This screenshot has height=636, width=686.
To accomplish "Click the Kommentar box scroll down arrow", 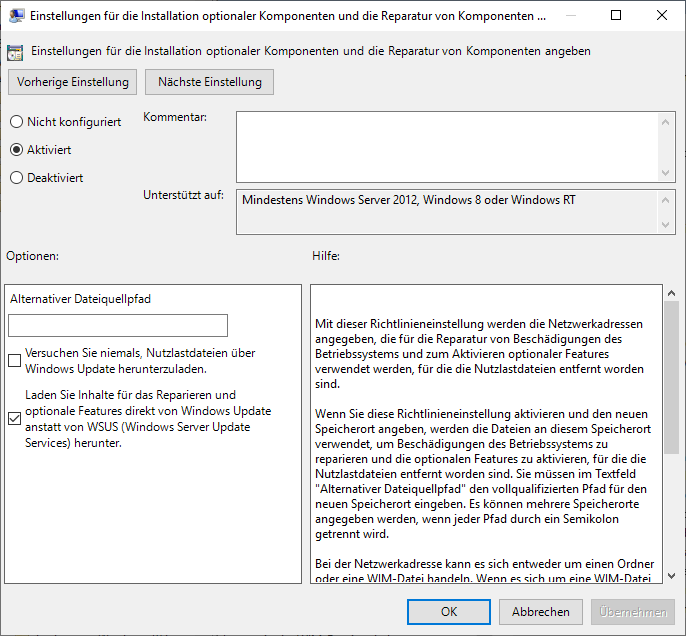I will 667,173.
